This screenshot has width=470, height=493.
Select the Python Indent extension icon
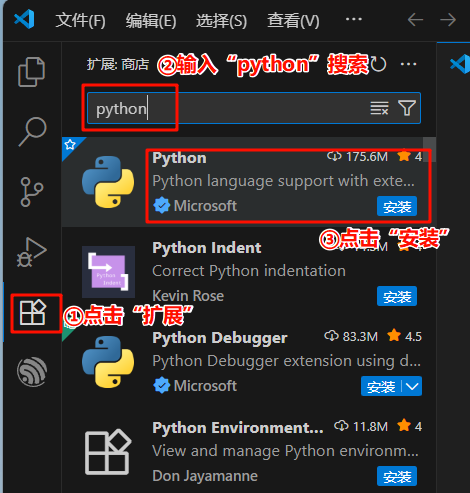tap(108, 272)
